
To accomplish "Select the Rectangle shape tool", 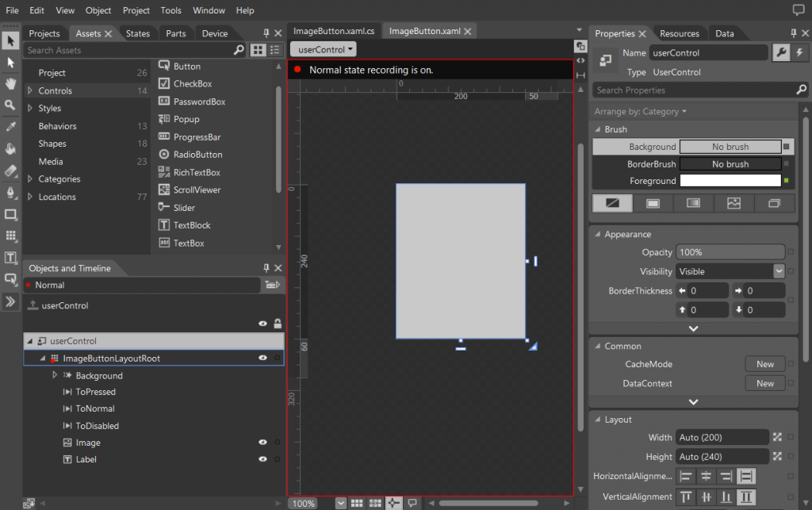I will [x=10, y=214].
